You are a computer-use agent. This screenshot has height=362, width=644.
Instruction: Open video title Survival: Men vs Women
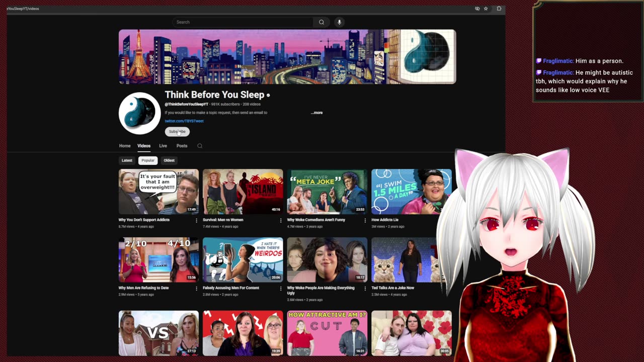click(223, 220)
